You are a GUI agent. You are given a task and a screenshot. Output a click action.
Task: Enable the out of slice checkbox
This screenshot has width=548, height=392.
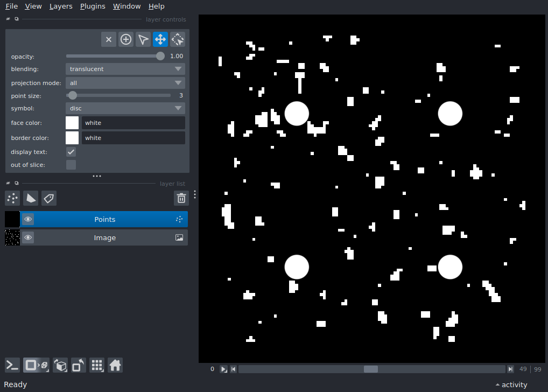[x=71, y=165]
